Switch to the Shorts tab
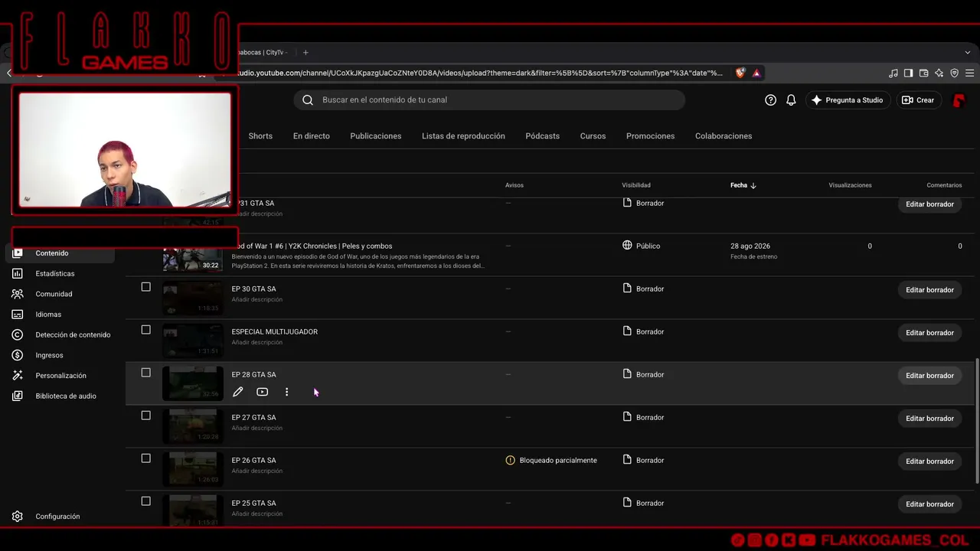 point(260,136)
